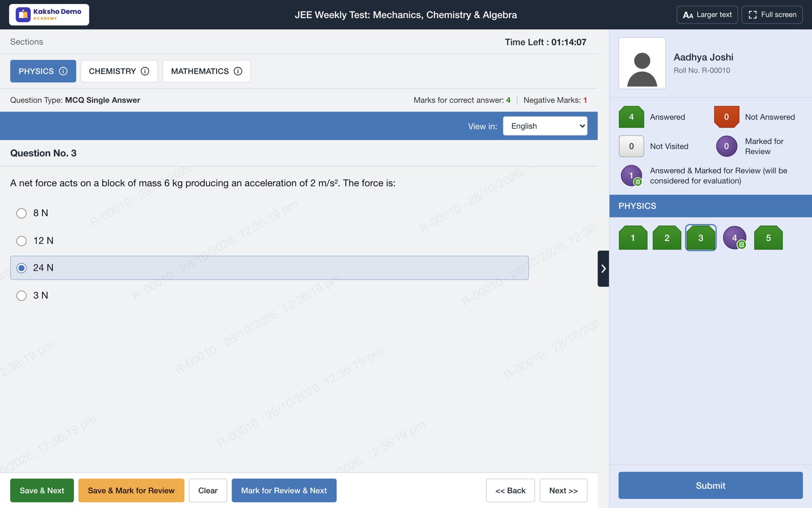The image size is (812, 508).
Task: Click the Sections label
Action: [x=26, y=42]
